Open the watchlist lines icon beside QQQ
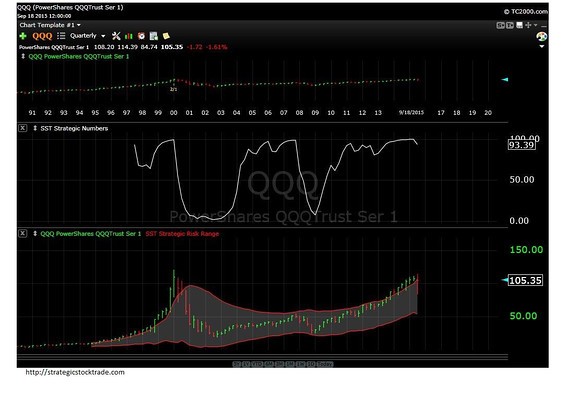The image size is (569, 398). pos(61,36)
